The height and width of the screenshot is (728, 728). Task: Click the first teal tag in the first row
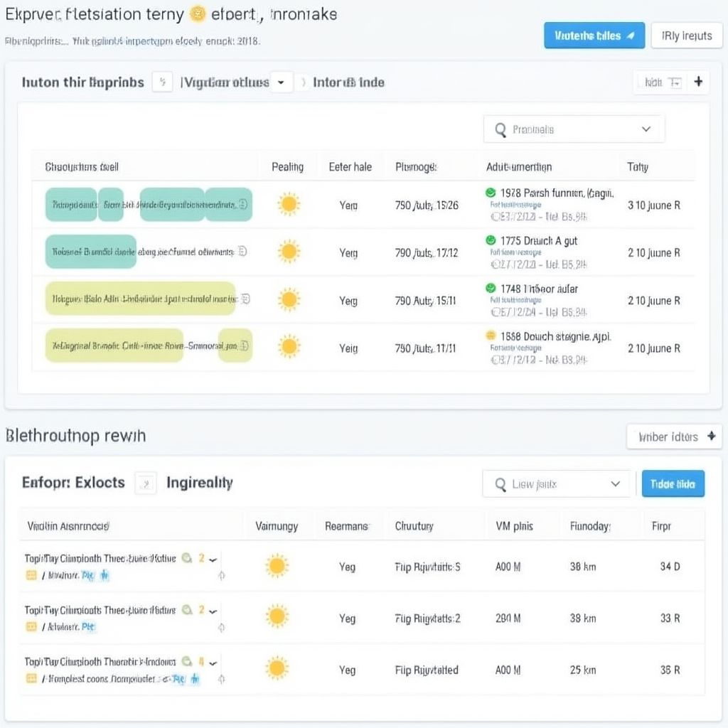coord(70,205)
